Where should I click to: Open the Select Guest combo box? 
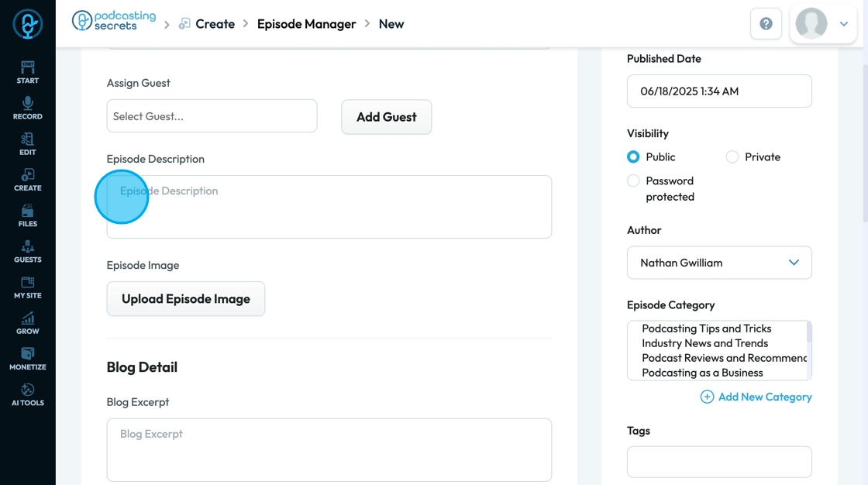tap(212, 116)
